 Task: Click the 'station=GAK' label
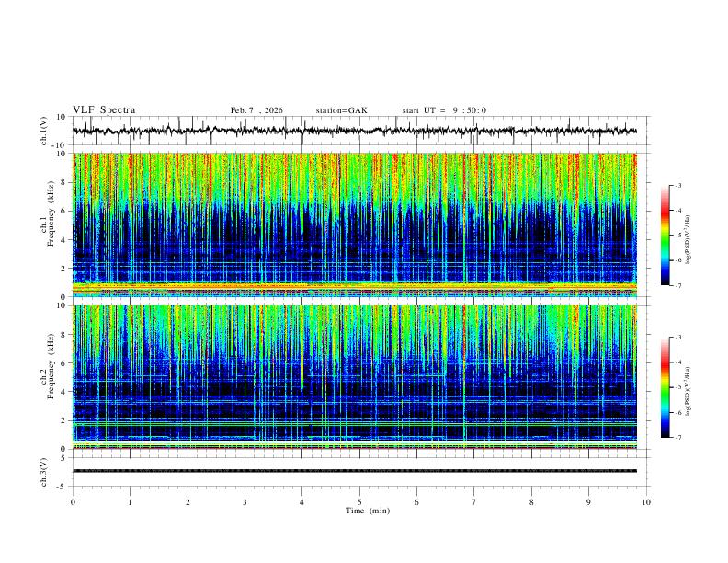[x=341, y=110]
